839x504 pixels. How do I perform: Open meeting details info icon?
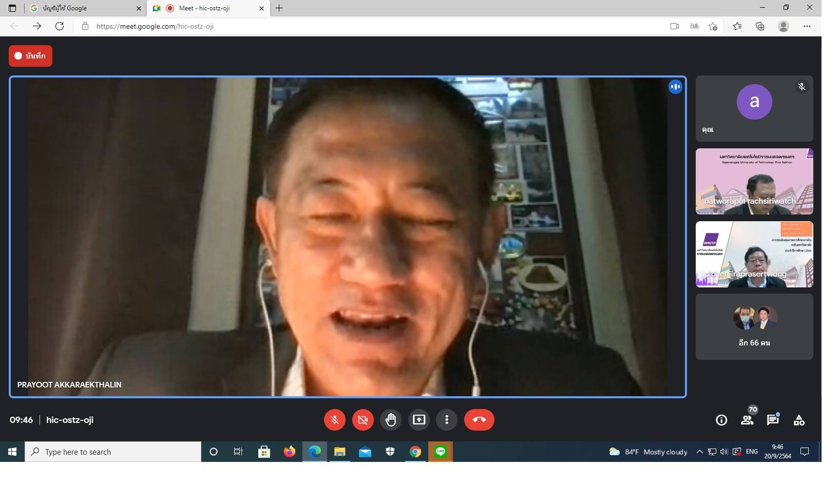click(x=721, y=420)
